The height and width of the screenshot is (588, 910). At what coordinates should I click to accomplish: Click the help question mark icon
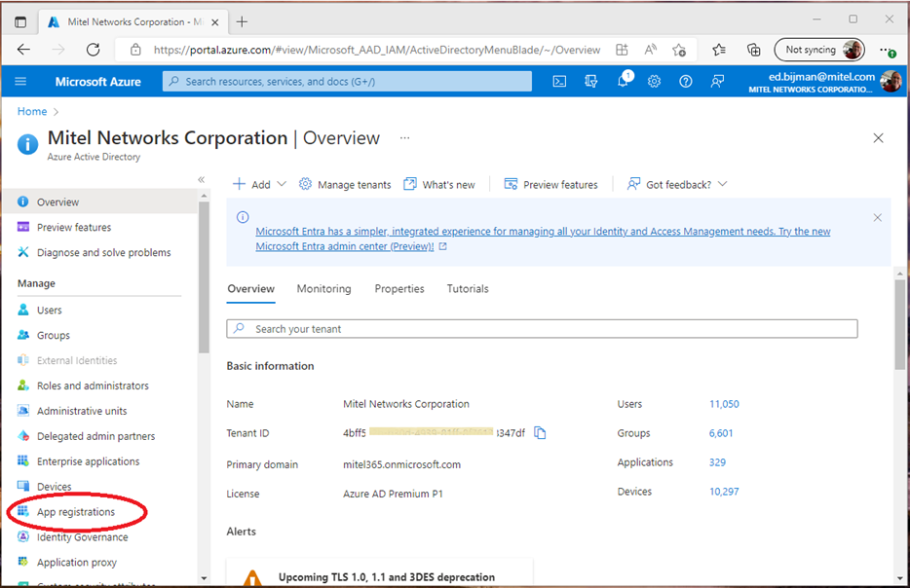click(685, 82)
